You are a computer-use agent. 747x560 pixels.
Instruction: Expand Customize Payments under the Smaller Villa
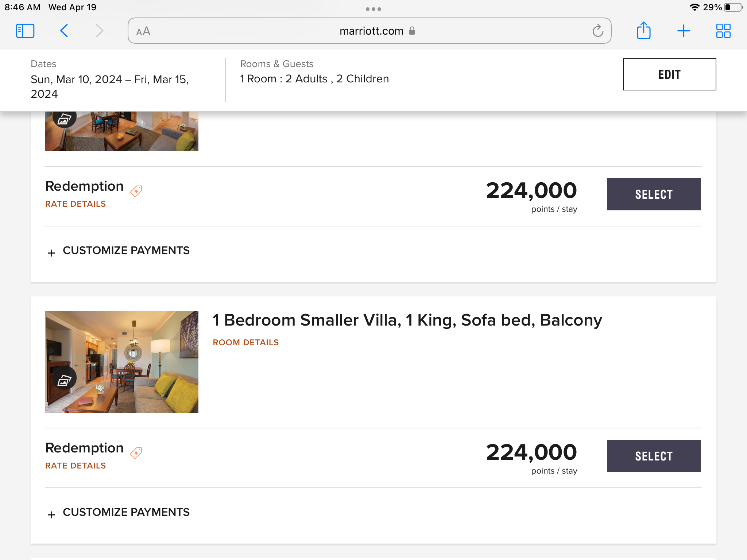tap(119, 513)
